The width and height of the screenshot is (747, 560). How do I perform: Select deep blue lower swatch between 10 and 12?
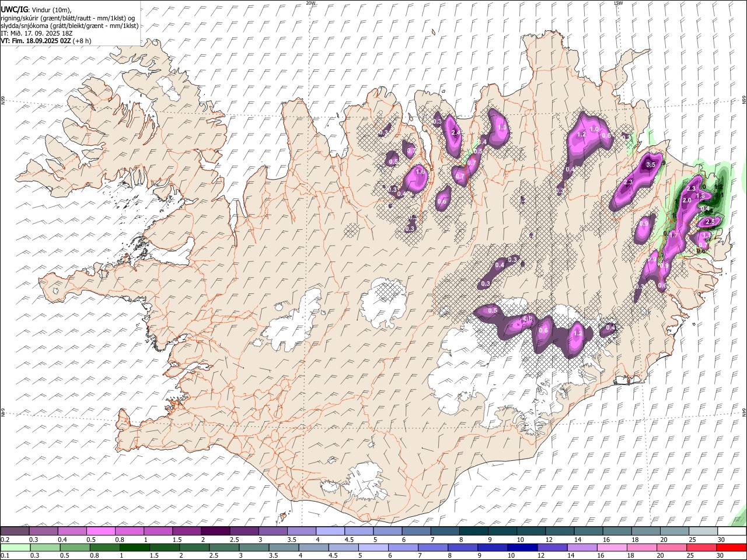522,548
